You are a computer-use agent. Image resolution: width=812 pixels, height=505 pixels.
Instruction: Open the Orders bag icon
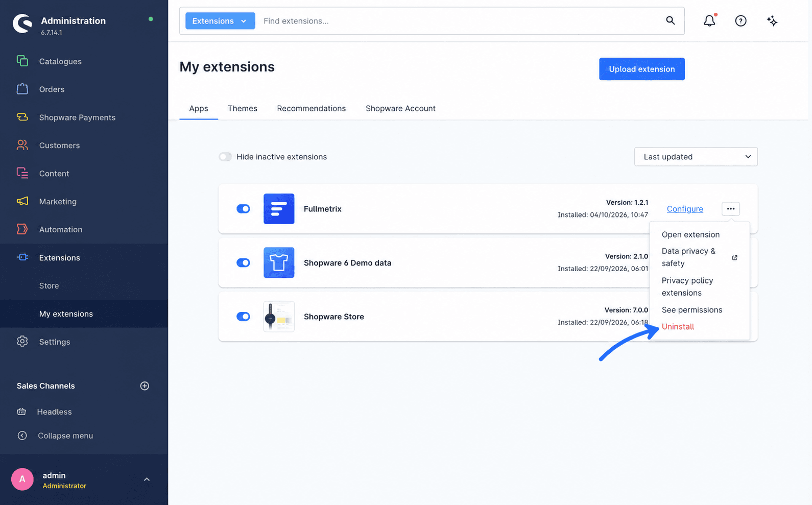[22, 89]
